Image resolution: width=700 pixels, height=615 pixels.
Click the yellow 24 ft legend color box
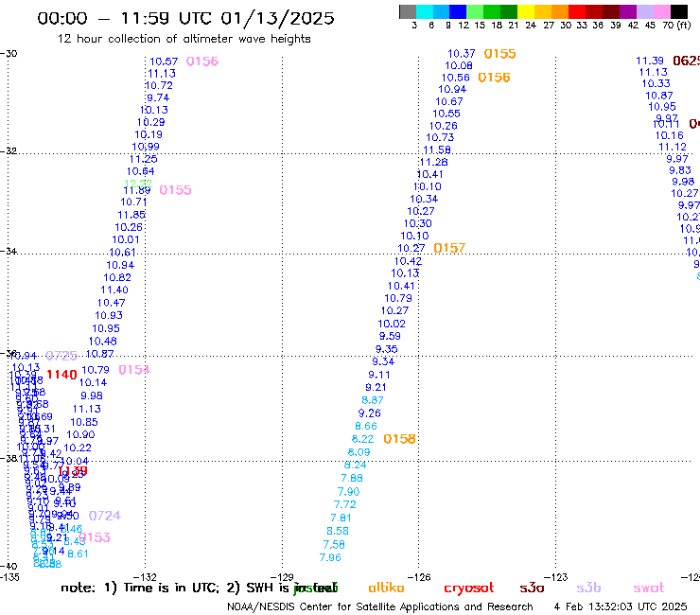(525, 11)
